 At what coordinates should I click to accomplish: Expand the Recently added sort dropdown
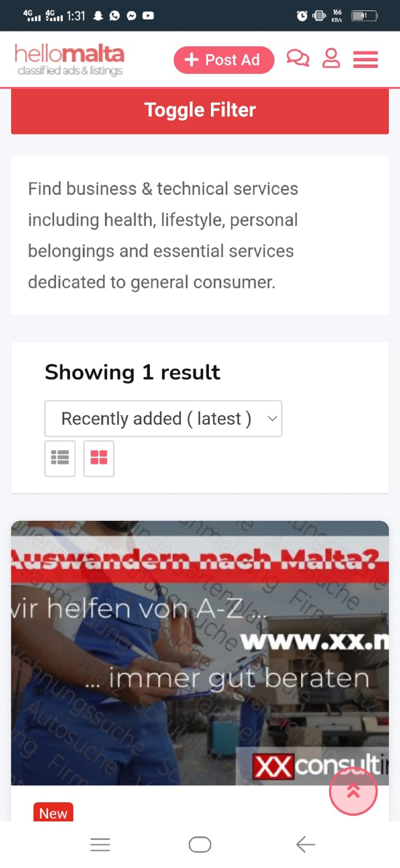tap(163, 419)
